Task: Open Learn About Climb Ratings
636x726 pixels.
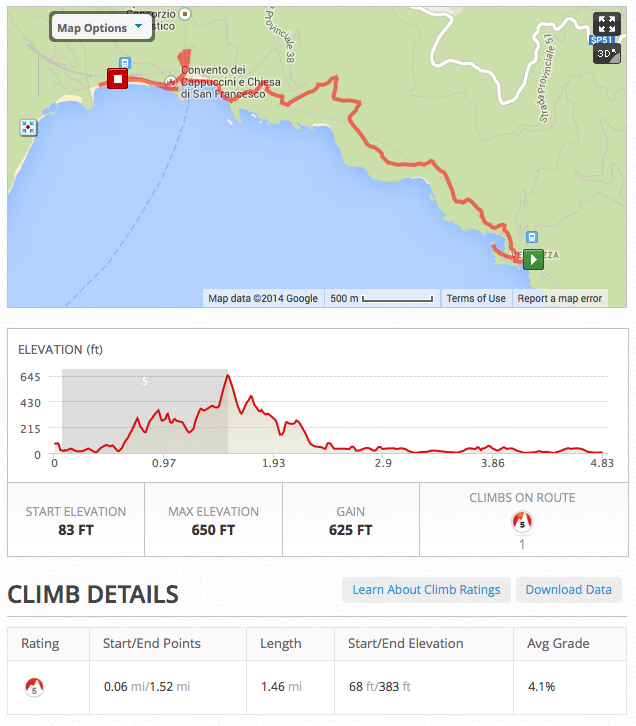Action: tap(426, 589)
